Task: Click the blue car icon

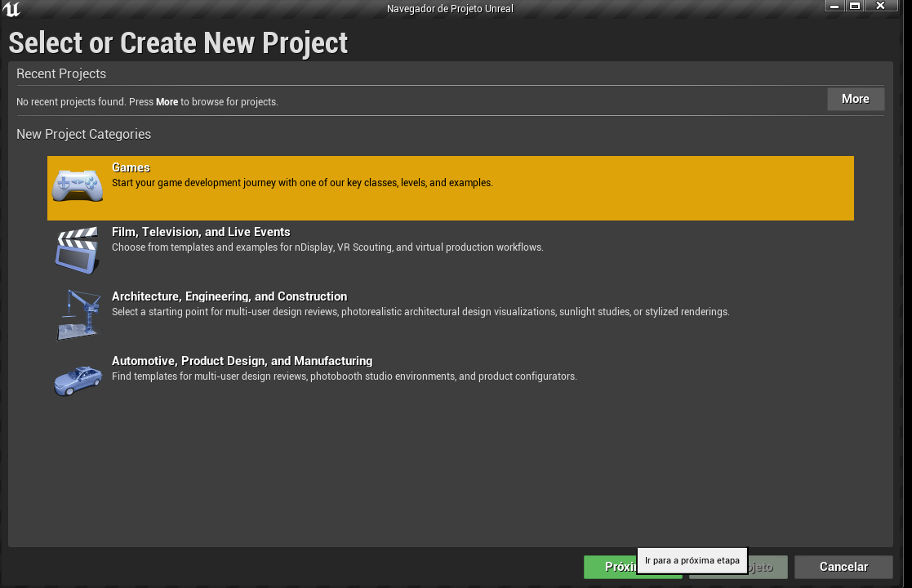Action: (x=78, y=381)
